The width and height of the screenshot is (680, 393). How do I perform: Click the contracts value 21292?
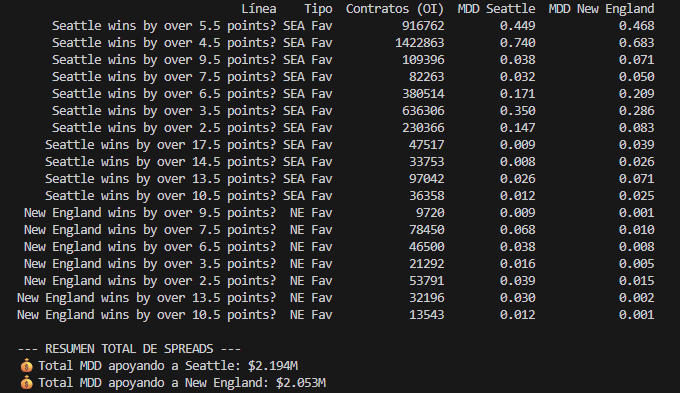(426, 263)
